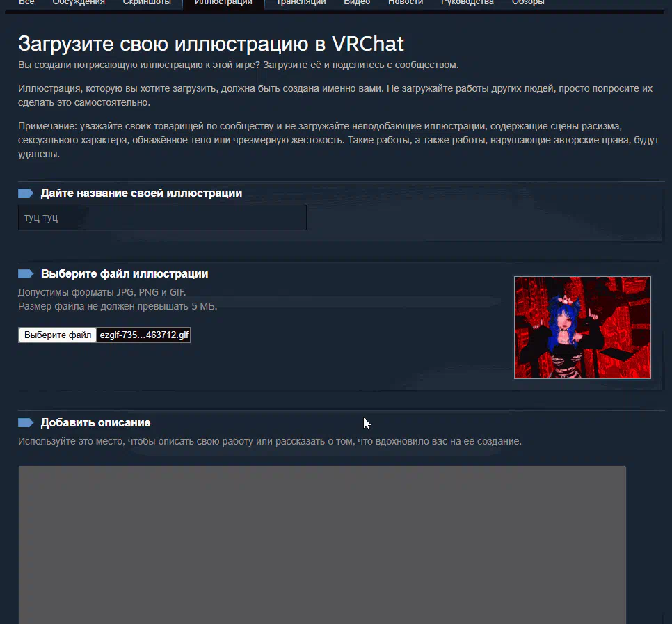Click the "Выберите файл иллюстрации" heading
Image resolution: width=672 pixels, height=624 pixels.
[x=125, y=274]
